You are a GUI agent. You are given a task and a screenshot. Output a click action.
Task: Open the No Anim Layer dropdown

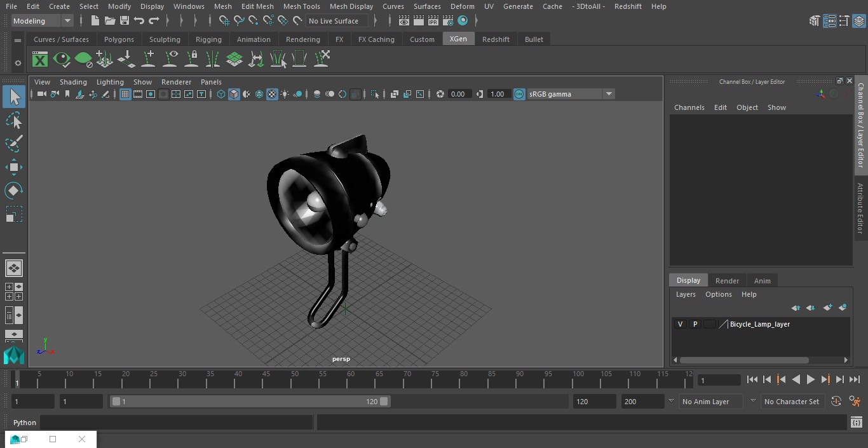click(x=710, y=402)
